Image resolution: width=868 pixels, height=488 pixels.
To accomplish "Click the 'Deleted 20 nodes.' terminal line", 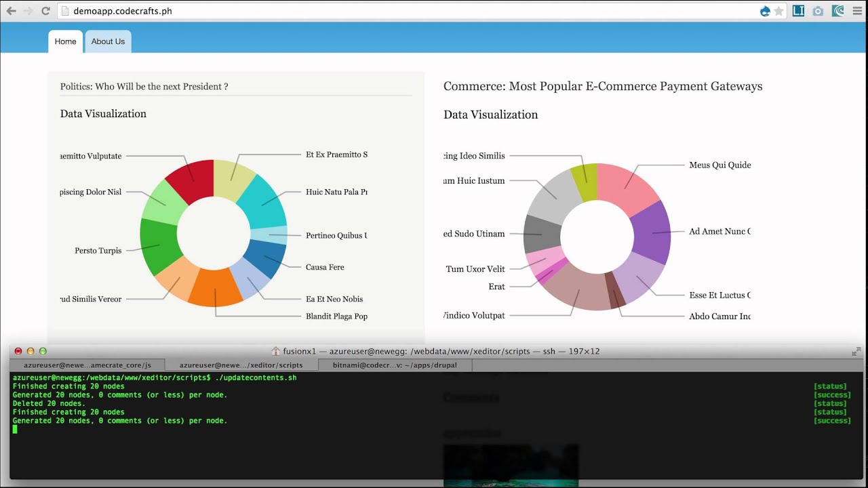I will tap(49, 403).
